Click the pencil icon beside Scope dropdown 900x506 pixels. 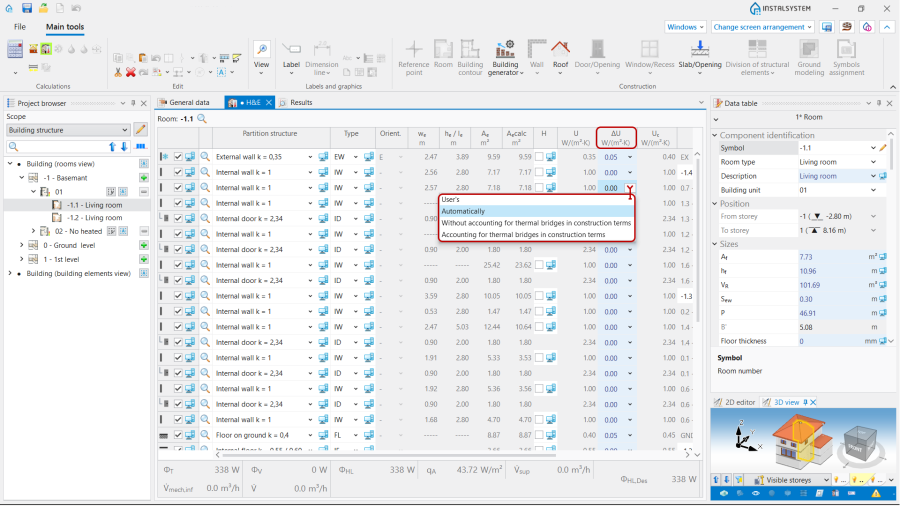(x=141, y=130)
